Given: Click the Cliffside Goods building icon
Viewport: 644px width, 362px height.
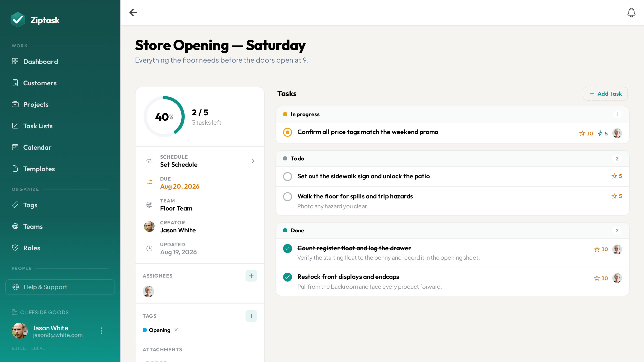Looking at the screenshot, I should pos(15,312).
